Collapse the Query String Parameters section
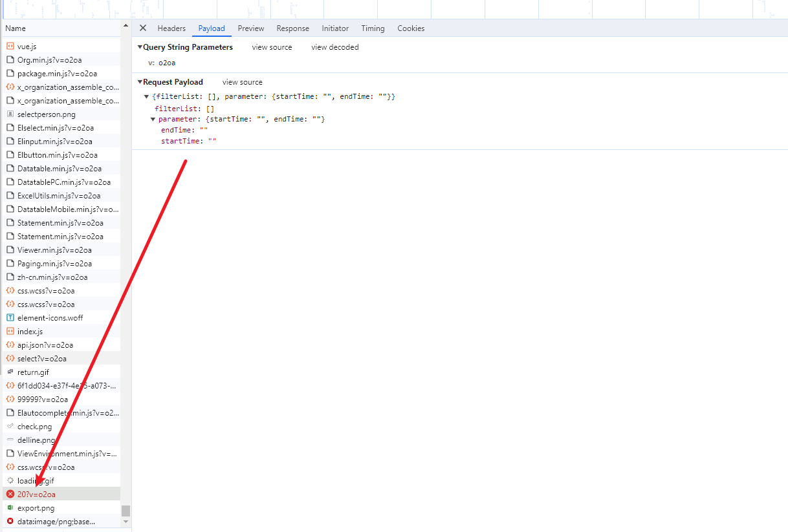Screen dimensions: 788x532 (140, 47)
